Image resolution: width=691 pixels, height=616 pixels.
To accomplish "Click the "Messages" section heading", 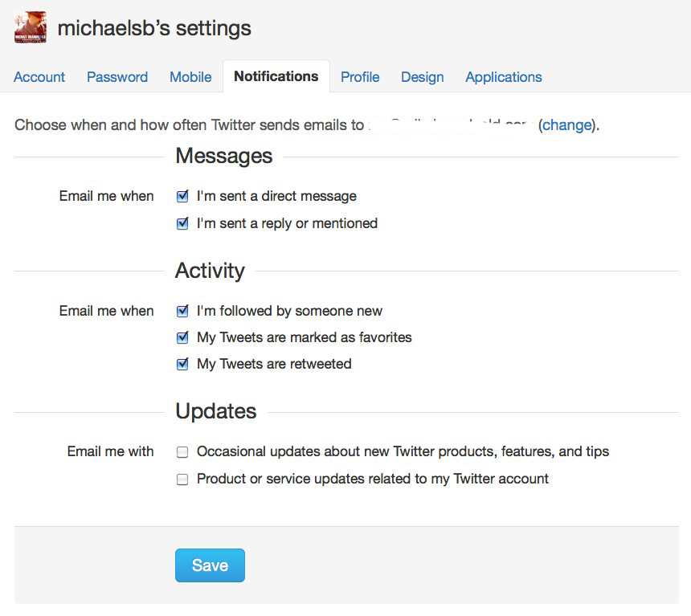I will (x=223, y=156).
